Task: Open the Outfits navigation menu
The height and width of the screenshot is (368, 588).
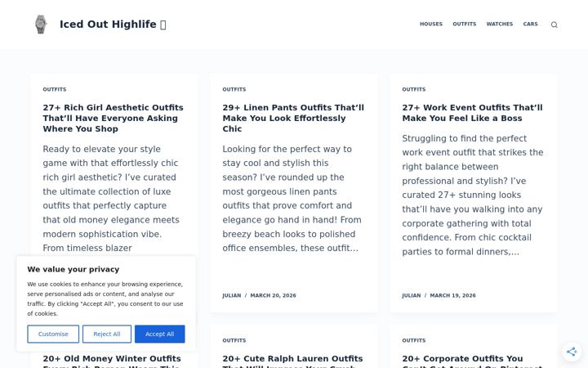Action: click(464, 24)
